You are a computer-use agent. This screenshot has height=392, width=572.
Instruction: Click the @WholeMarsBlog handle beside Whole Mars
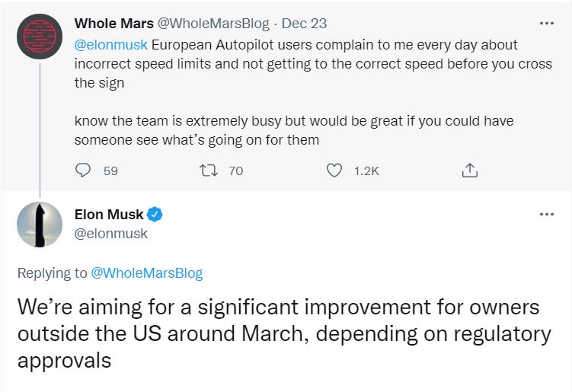tap(213, 24)
